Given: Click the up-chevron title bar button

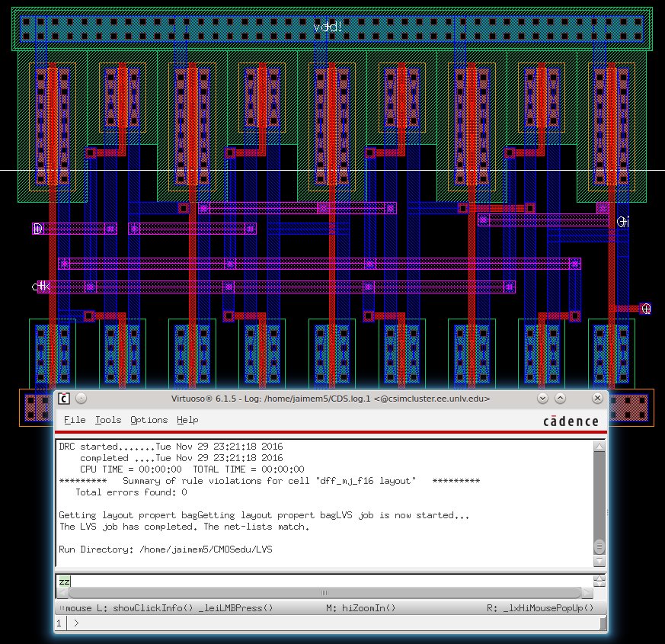Looking at the screenshot, I should pyautogui.click(x=560, y=399).
